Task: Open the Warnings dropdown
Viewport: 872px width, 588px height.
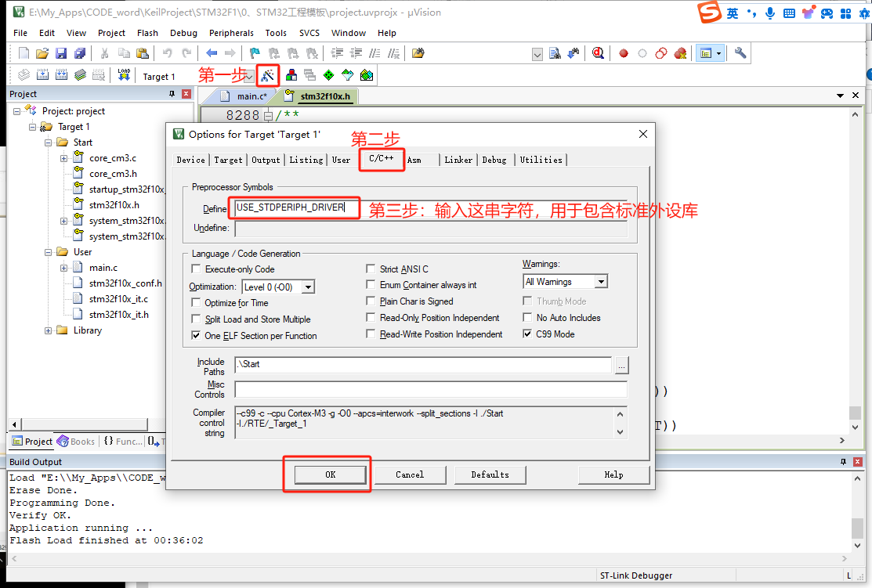Action: pos(601,282)
